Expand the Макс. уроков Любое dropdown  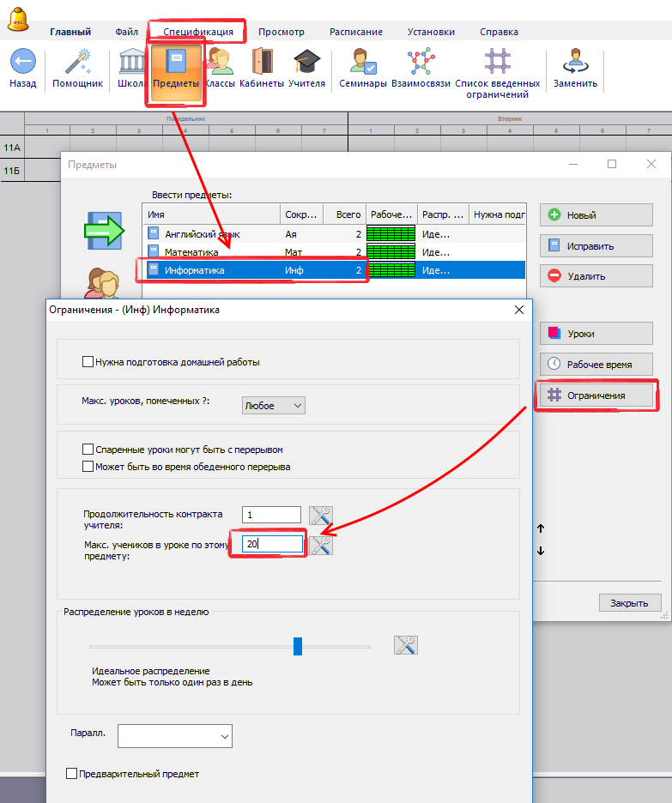point(274,405)
